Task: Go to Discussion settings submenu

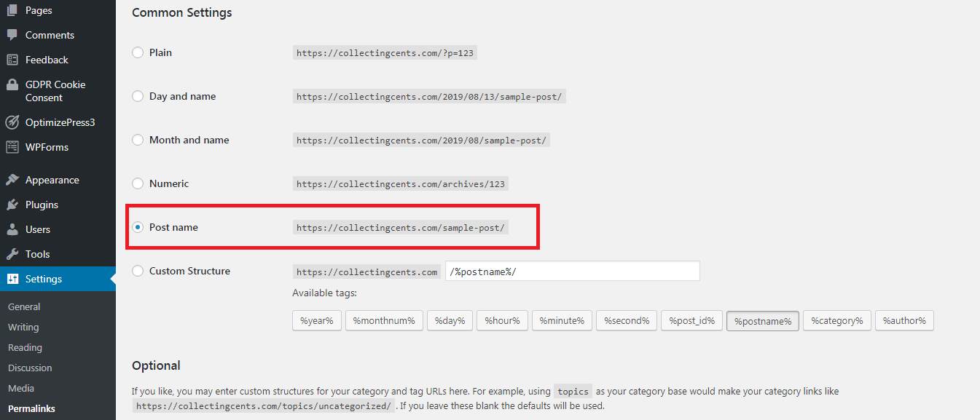Action: [30, 368]
